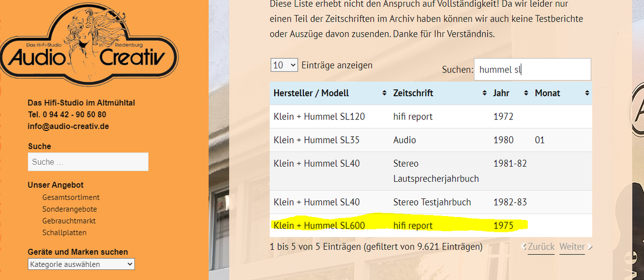The height and width of the screenshot is (280, 644).
Task: Click the Hersteller / Modell header label
Action: click(311, 93)
